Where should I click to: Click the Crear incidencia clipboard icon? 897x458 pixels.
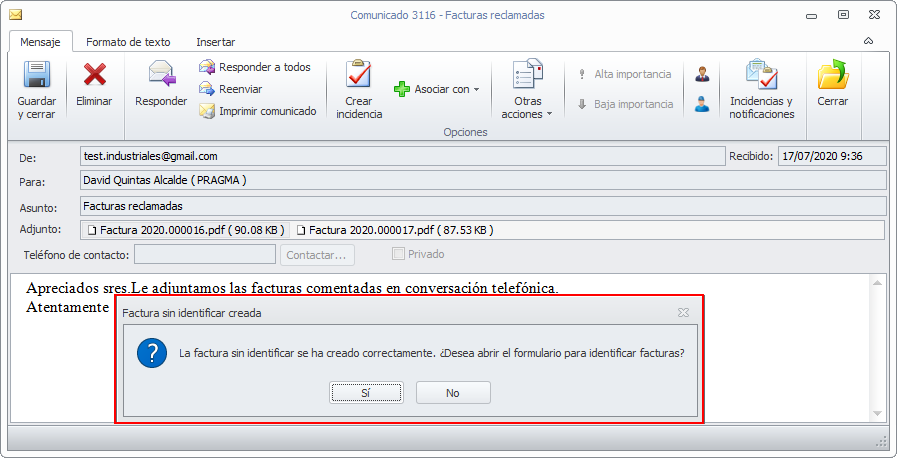pyautogui.click(x=359, y=74)
